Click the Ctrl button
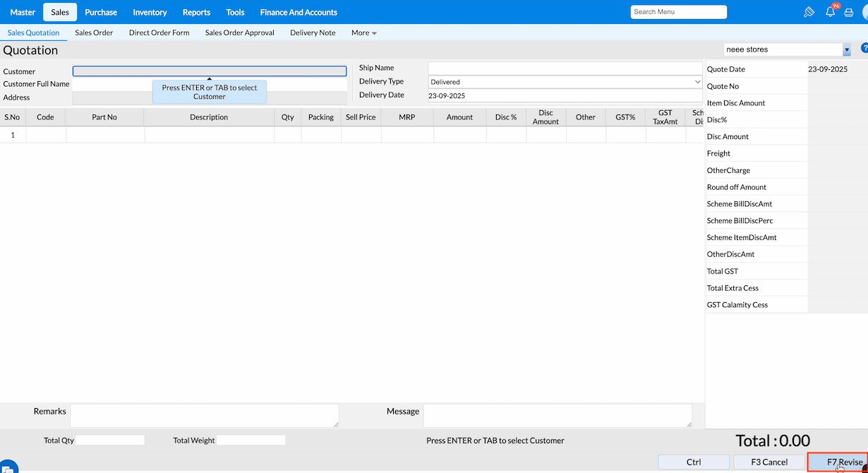The image size is (868, 473). pos(694,462)
